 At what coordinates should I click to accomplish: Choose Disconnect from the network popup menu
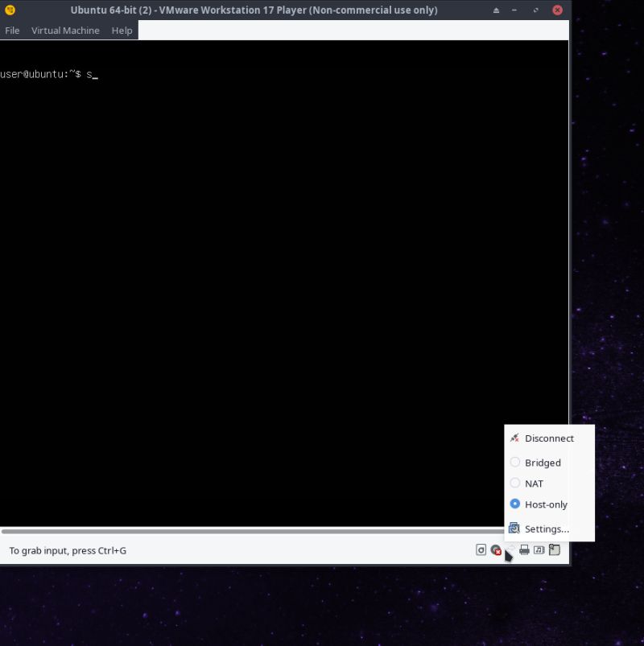(549, 438)
